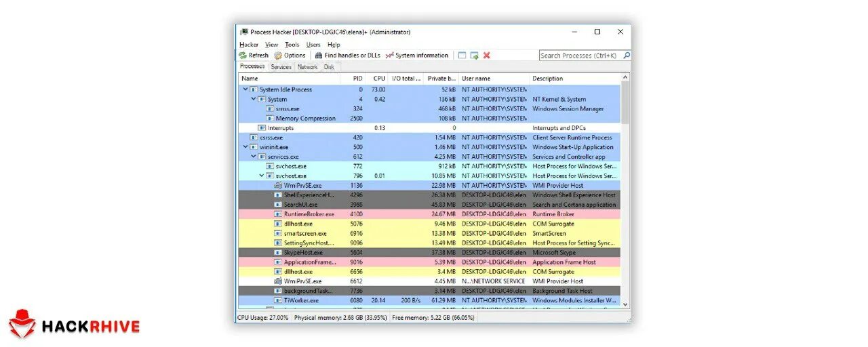Click the Microsoft Skype description cell
Viewport: 868px width, 347px height.
(555, 252)
